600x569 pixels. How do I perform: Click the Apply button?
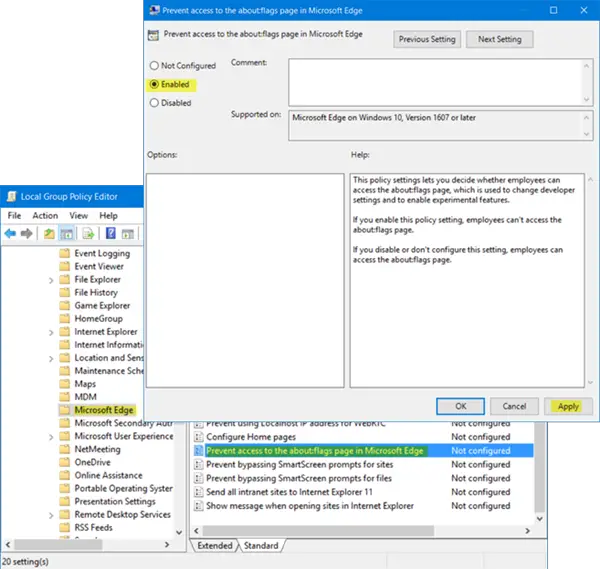pos(568,406)
